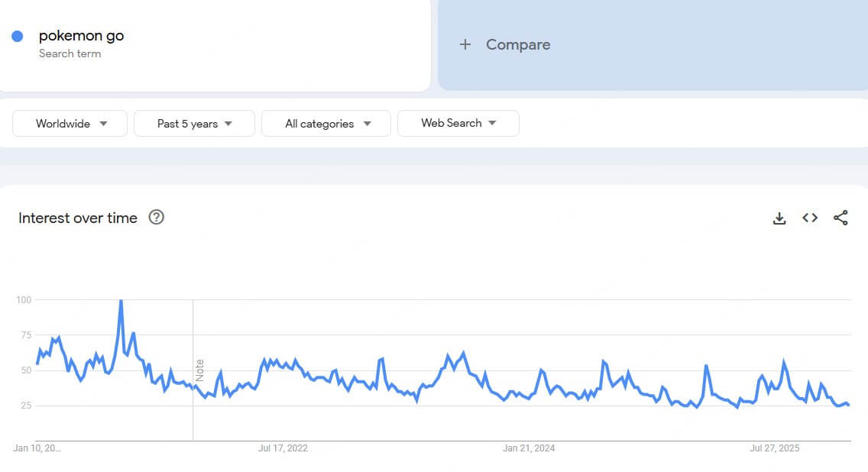
Task: Open the Worldwide region dropdown
Action: pos(70,123)
